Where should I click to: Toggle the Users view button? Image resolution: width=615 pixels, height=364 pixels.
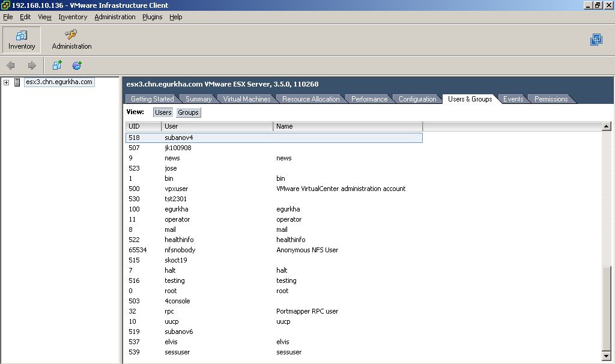pyautogui.click(x=163, y=112)
